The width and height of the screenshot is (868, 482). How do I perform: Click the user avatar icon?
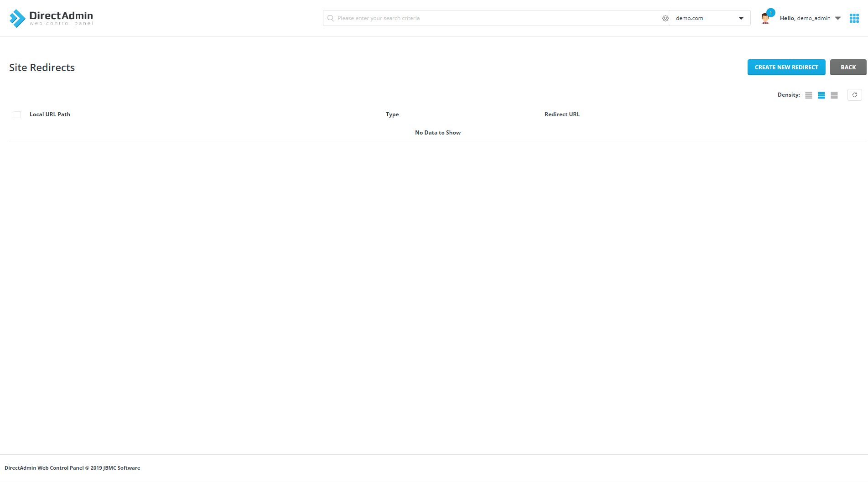point(765,19)
